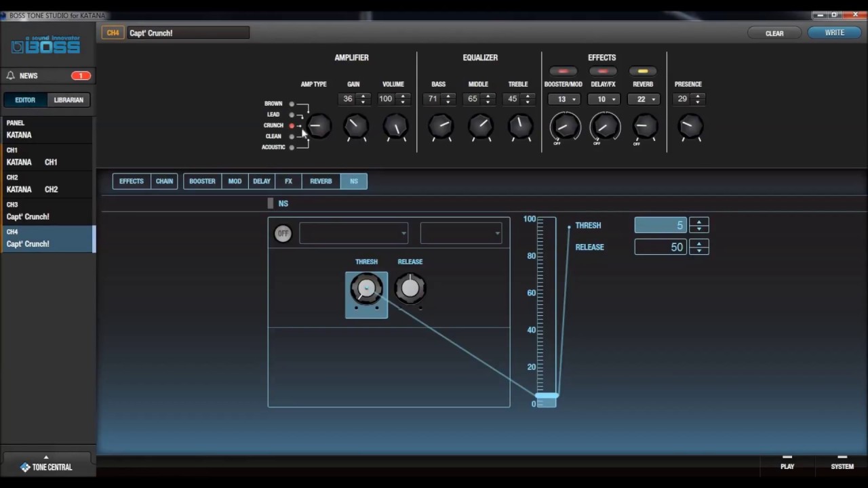Open the Delay/FX value dropdown
Screen dimensions: 868x488
click(x=604, y=99)
